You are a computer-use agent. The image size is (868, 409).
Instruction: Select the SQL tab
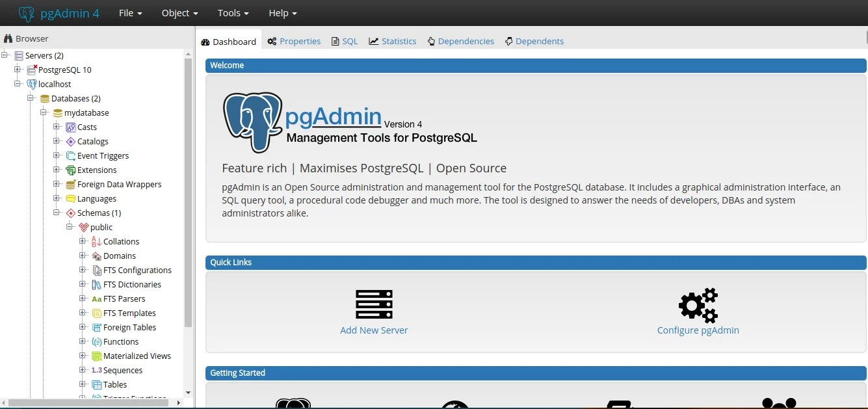pos(344,41)
